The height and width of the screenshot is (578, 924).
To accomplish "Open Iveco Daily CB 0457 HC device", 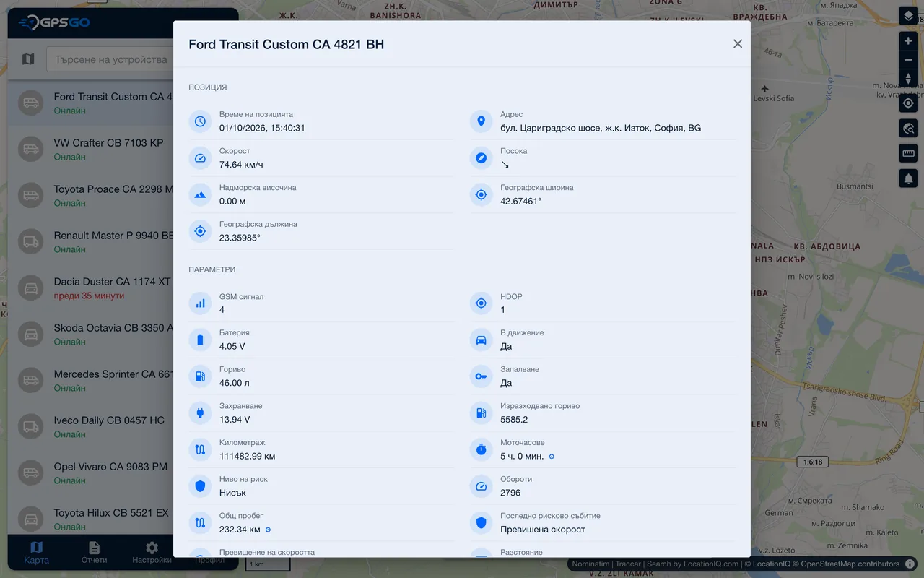I will (90, 426).
